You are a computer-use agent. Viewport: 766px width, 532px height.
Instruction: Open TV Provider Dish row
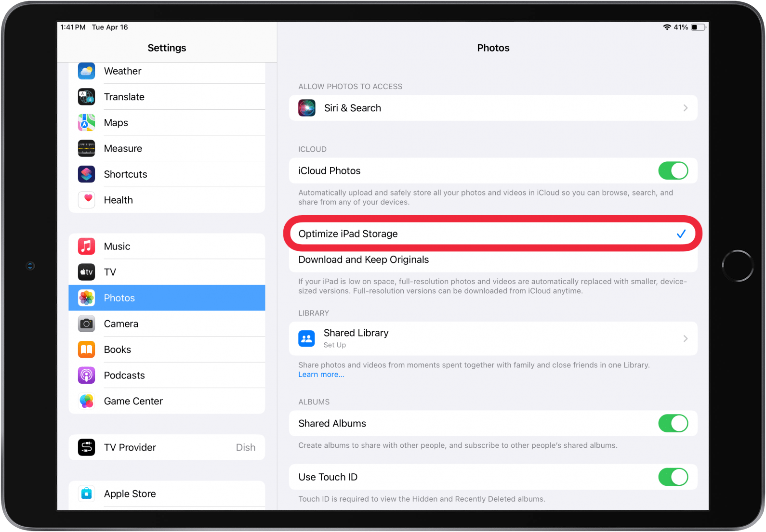pyautogui.click(x=167, y=447)
